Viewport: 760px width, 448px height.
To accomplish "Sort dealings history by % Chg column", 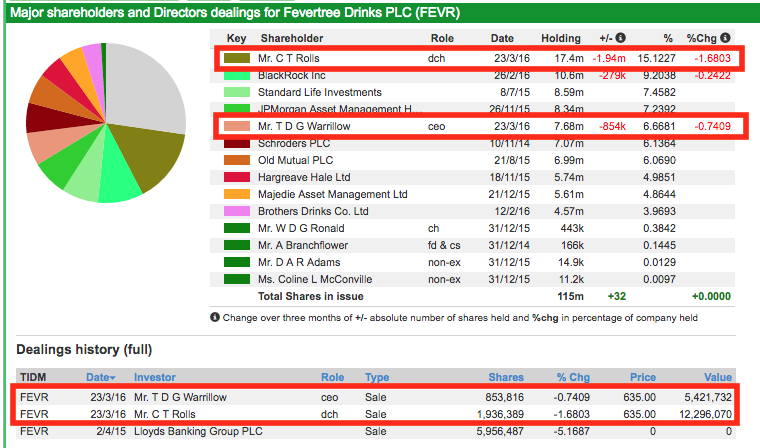I will coord(573,377).
